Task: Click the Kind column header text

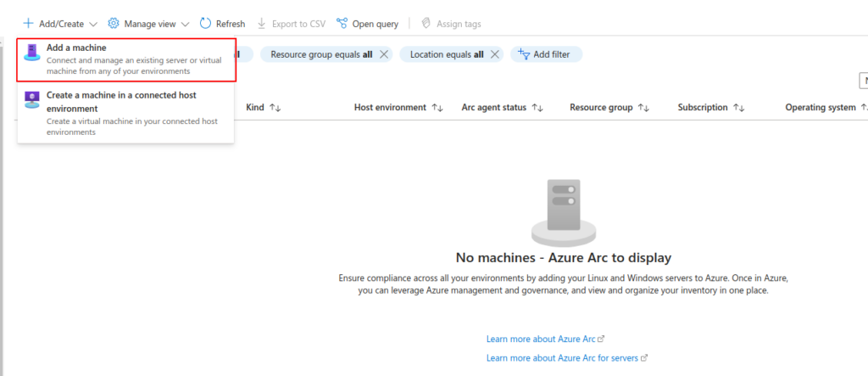Action: click(255, 108)
